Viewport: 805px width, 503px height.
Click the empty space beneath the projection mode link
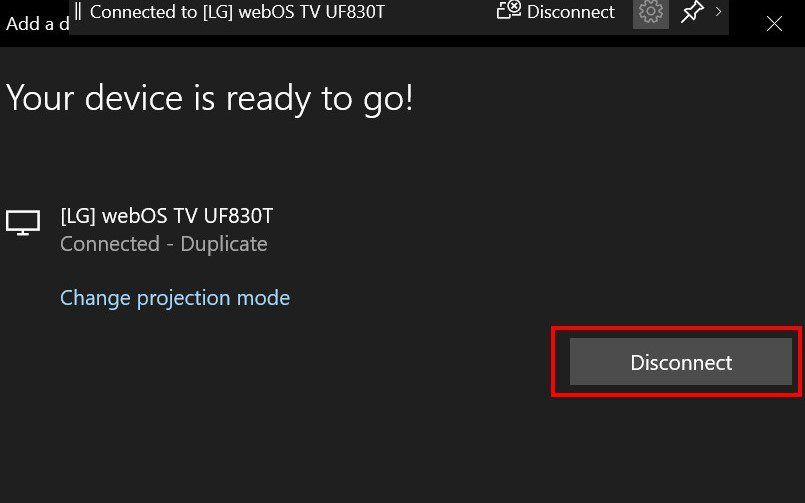[175, 380]
